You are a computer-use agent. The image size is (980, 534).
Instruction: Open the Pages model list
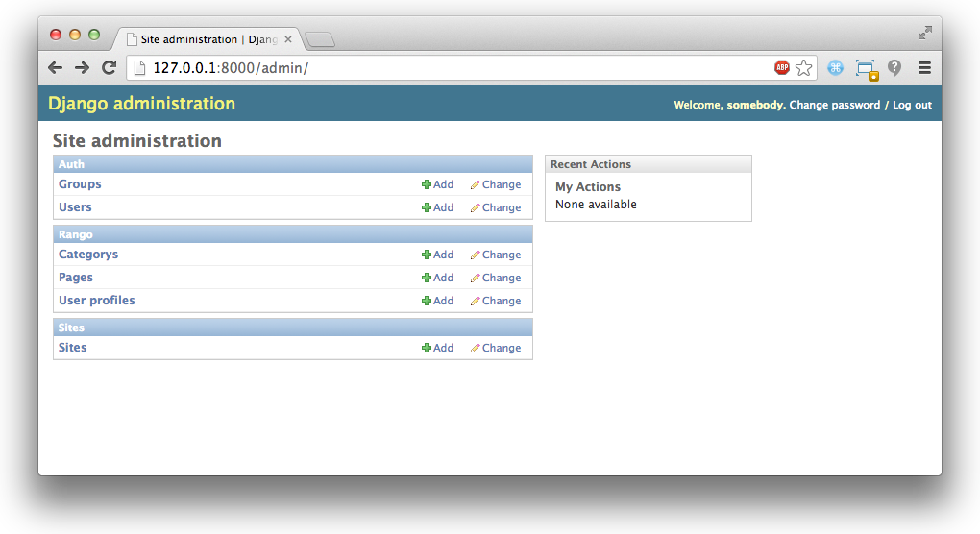[x=76, y=278]
